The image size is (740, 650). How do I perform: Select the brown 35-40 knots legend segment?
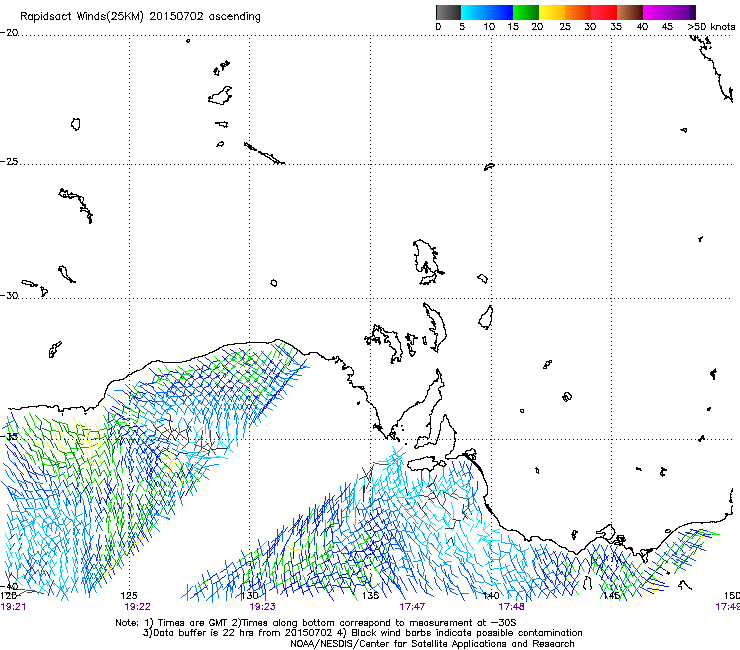[x=630, y=12]
